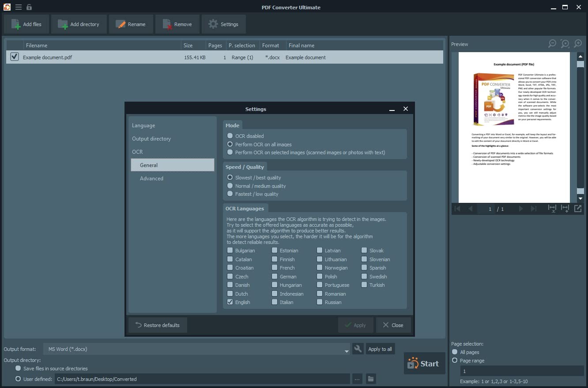Click the document preview thumbnail
This screenshot has height=388, width=588.
tap(514, 127)
